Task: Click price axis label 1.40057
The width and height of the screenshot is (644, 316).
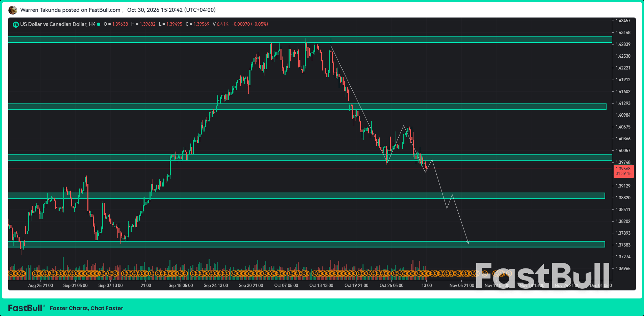Action: click(623, 150)
